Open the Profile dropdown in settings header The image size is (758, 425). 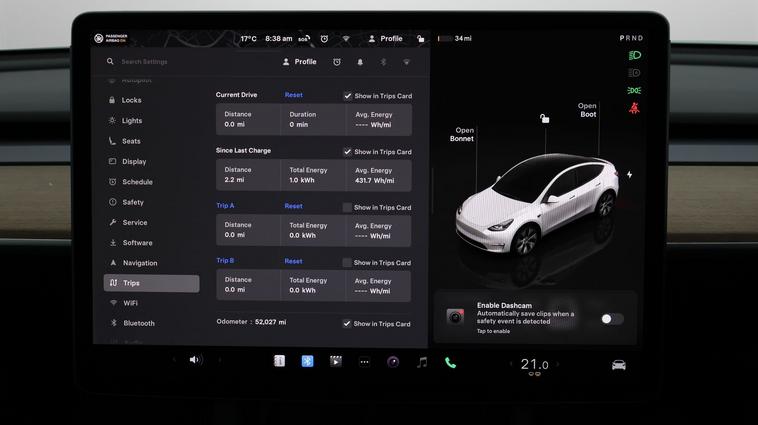point(299,62)
